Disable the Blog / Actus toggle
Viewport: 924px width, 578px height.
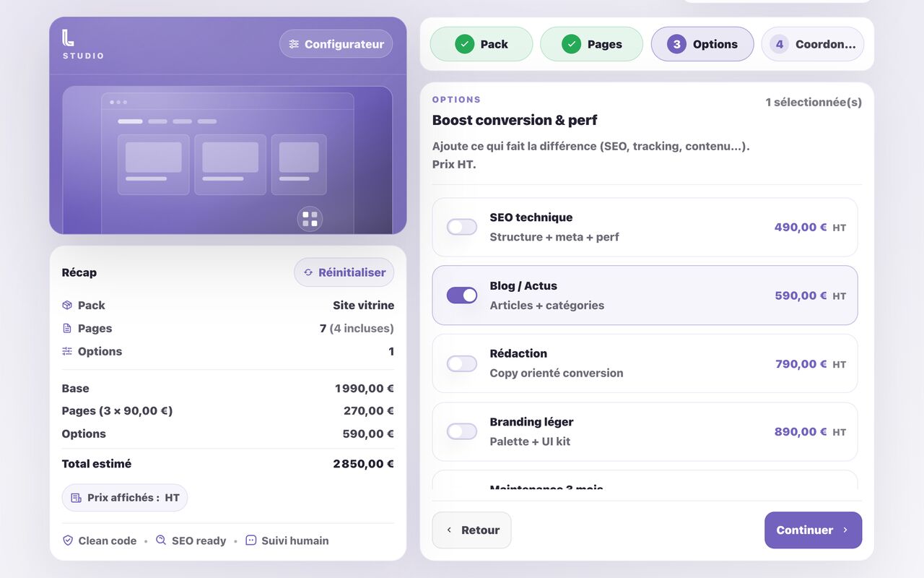click(462, 296)
